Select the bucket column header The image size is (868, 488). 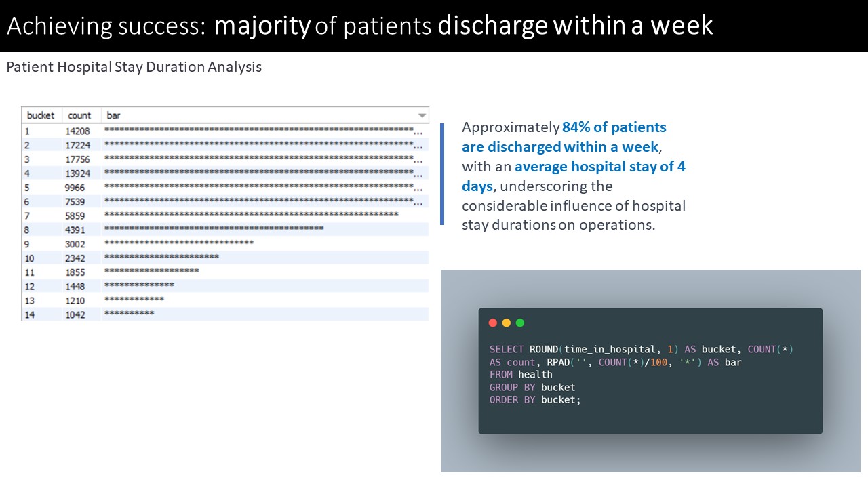click(x=41, y=115)
